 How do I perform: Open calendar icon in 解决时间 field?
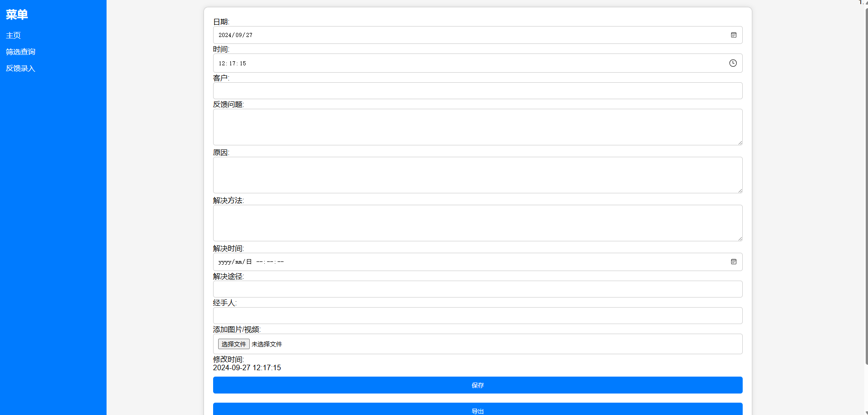[x=734, y=262]
